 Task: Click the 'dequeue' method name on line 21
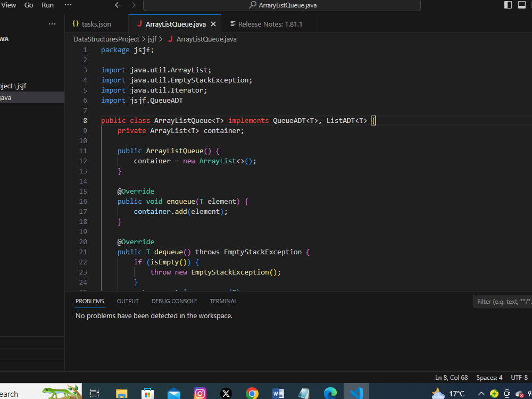tap(169, 252)
